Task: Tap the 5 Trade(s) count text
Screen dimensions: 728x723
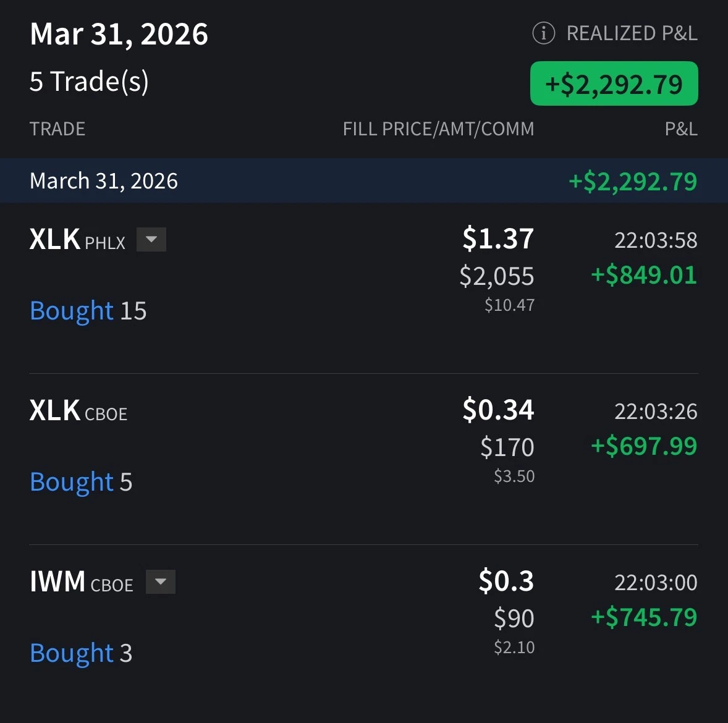Action: point(89,82)
